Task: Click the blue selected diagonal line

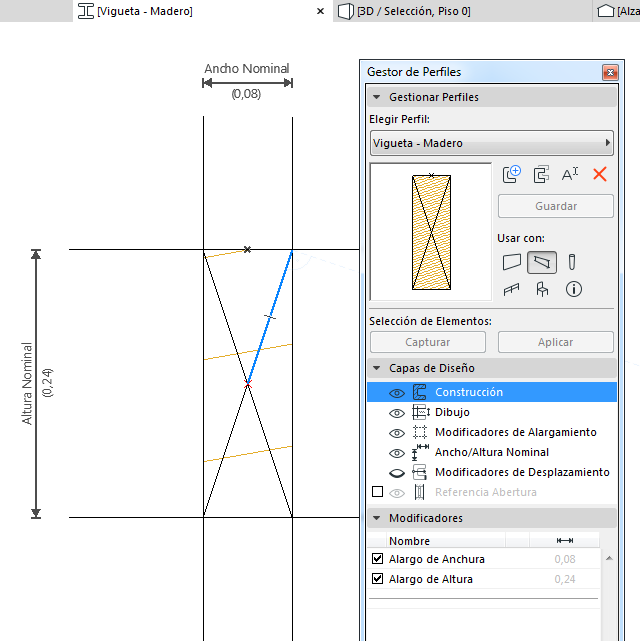Action: [x=270, y=316]
